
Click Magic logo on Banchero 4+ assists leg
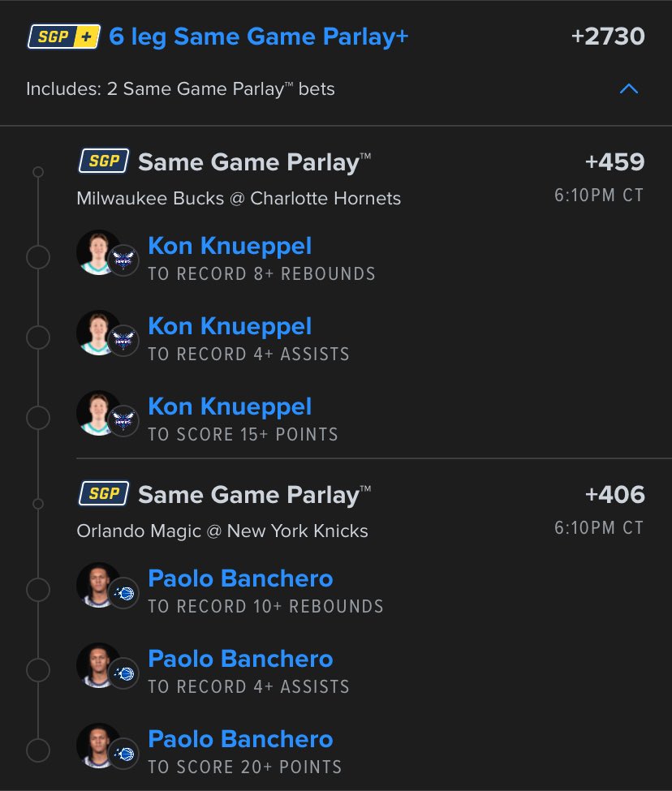(123, 673)
